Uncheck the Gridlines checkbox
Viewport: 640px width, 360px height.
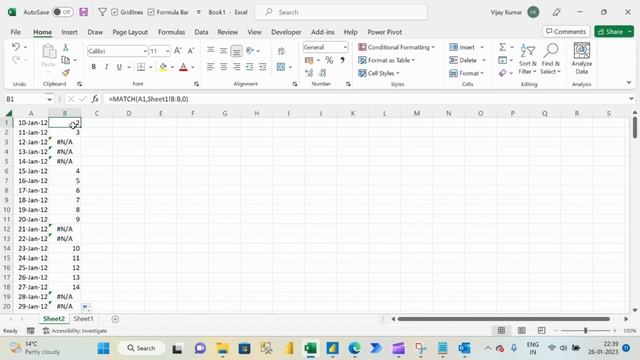(115, 12)
